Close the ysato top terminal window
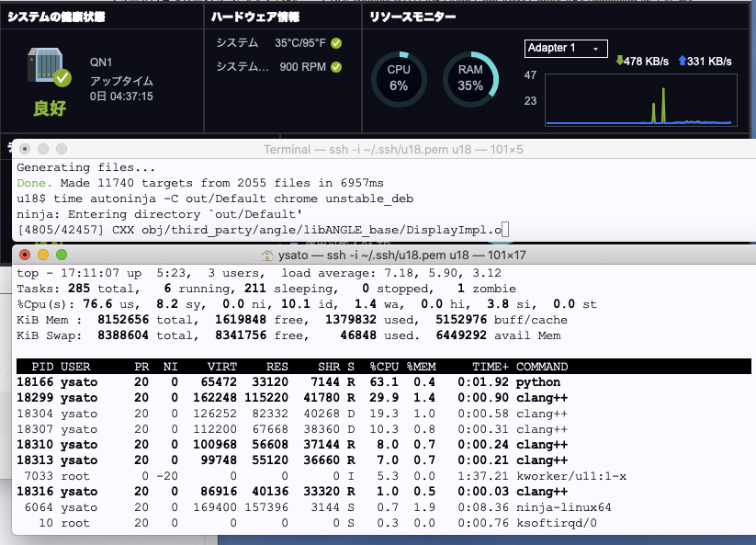 [25, 255]
